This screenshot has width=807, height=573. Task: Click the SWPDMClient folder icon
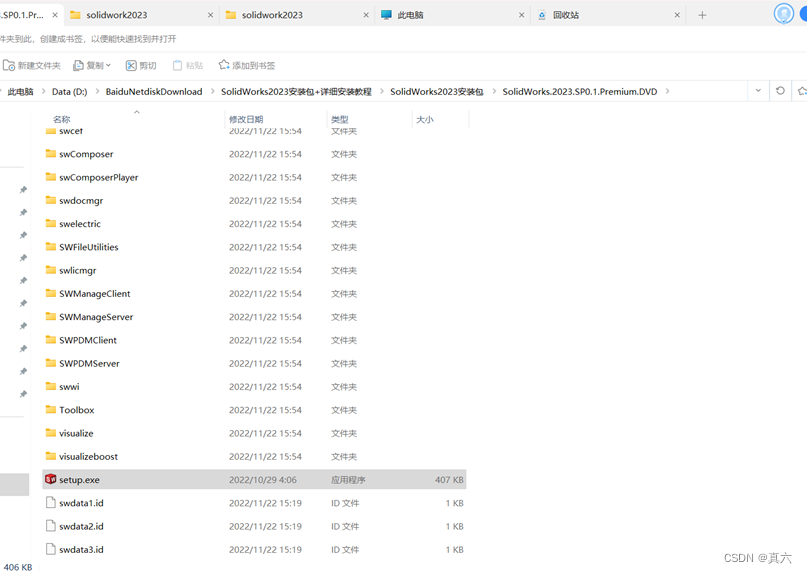[50, 339]
